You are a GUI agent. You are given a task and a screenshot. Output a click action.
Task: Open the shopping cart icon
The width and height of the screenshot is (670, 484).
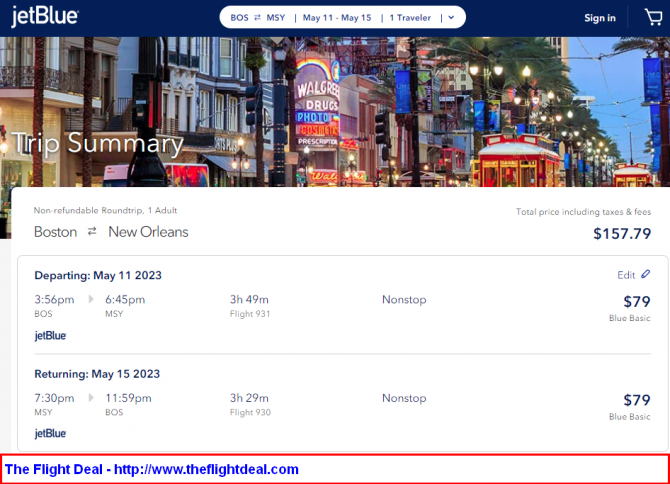click(653, 17)
